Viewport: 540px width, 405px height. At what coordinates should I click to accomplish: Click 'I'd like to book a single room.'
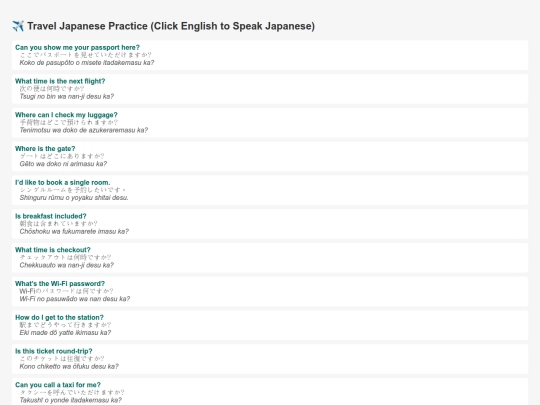tap(63, 183)
